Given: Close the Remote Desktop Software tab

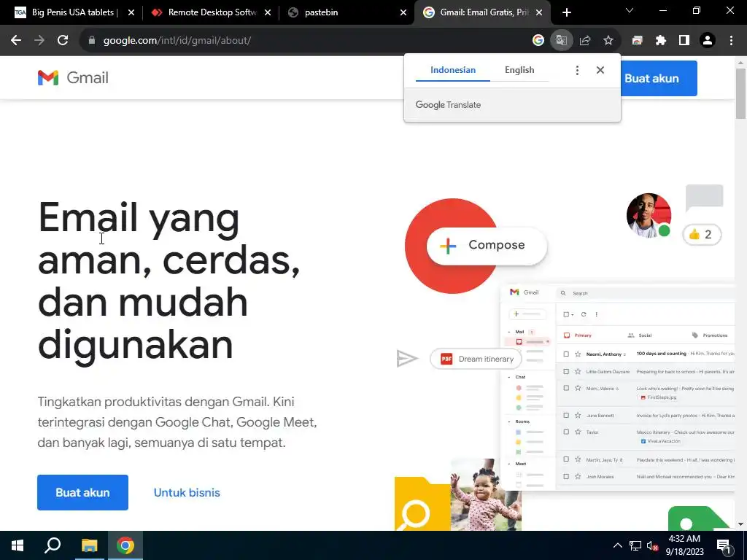Looking at the screenshot, I should coord(268,12).
